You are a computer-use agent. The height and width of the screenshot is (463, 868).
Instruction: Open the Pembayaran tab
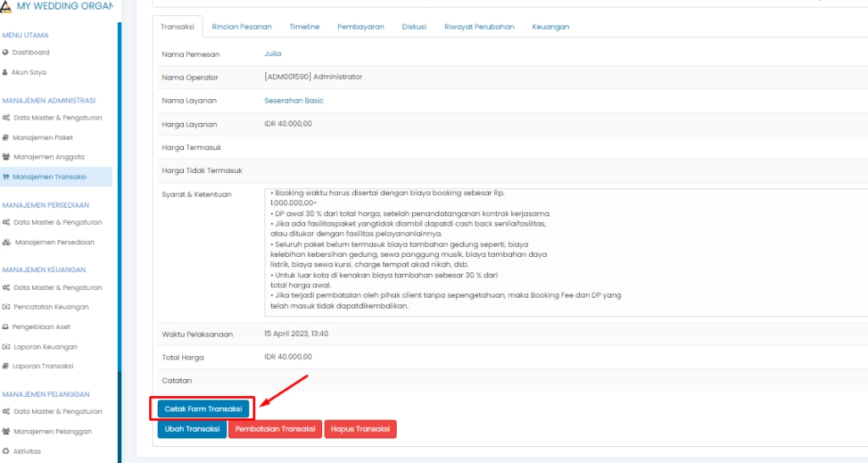[x=360, y=27]
